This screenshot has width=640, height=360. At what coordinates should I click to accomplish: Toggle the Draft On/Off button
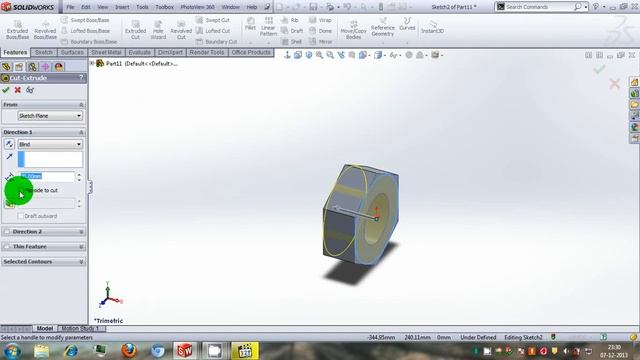pyautogui.click(x=9, y=204)
